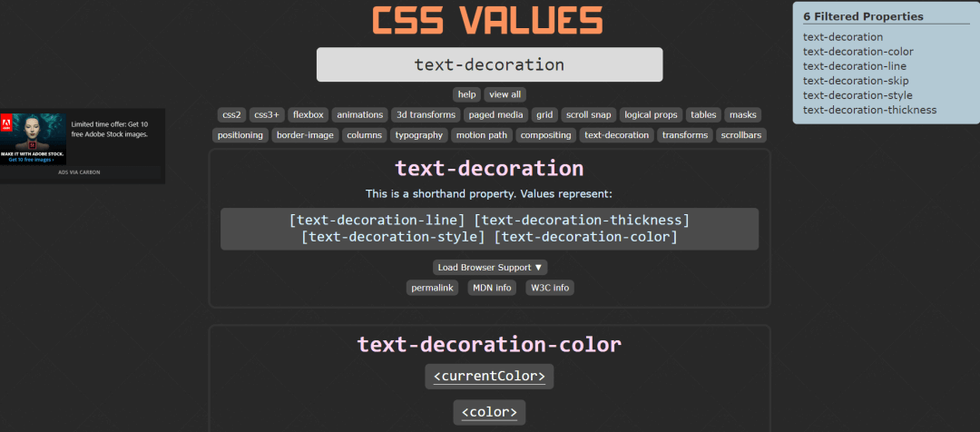Select the scrollbars filter tag
The image size is (980, 432).
[x=741, y=135]
